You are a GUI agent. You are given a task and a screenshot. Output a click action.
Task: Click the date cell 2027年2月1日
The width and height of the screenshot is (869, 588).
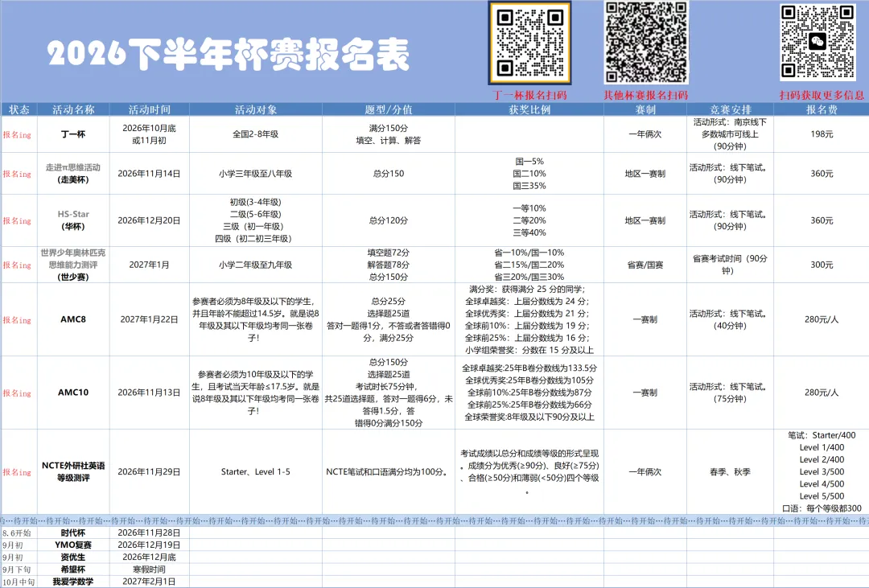(x=149, y=582)
